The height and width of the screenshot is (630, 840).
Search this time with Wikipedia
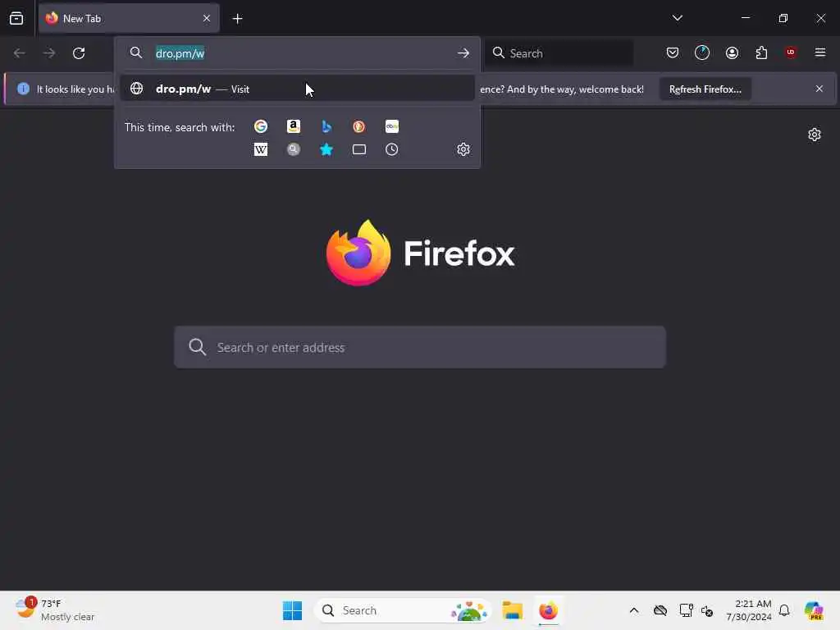click(x=261, y=149)
